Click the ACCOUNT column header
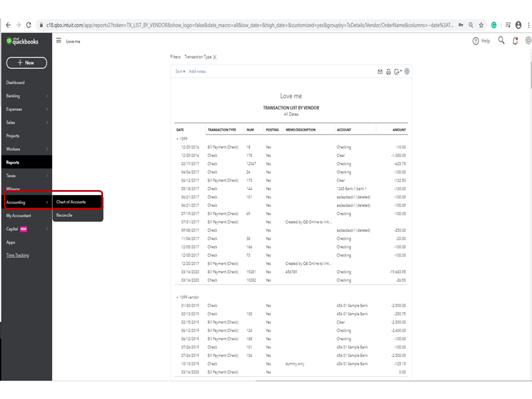The height and width of the screenshot is (399, 532). tap(344, 130)
